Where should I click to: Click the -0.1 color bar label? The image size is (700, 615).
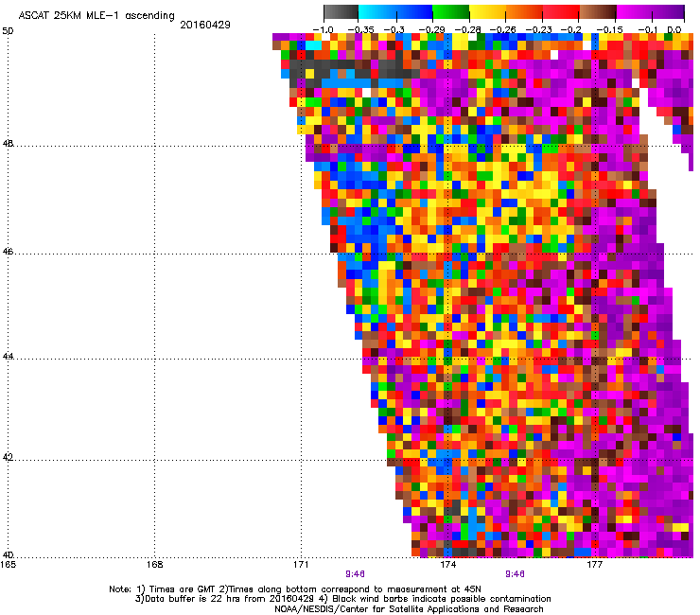pyautogui.click(x=646, y=30)
